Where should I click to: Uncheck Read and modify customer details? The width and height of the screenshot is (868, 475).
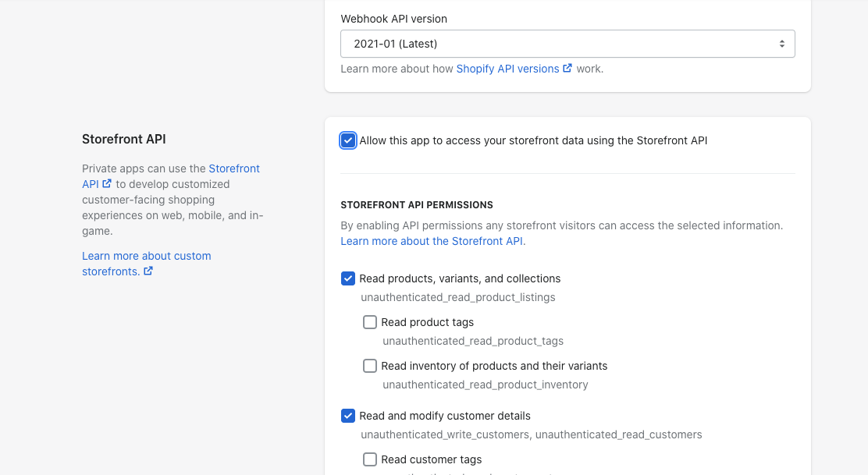(x=348, y=416)
